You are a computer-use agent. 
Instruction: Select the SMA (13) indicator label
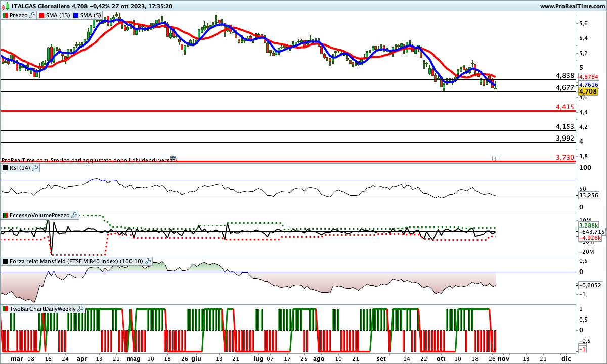coord(58,15)
